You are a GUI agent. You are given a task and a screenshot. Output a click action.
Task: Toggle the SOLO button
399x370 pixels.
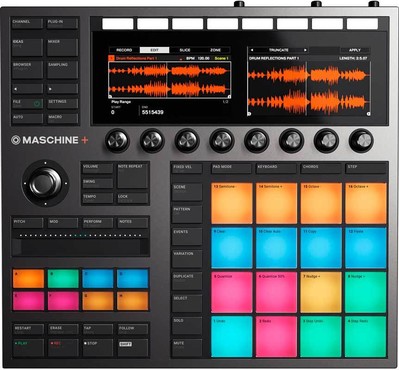tap(187, 326)
